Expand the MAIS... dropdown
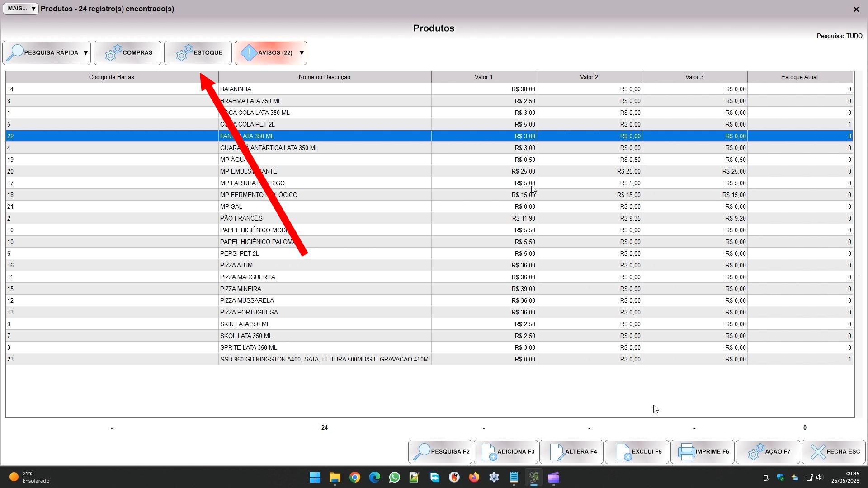 (21, 9)
